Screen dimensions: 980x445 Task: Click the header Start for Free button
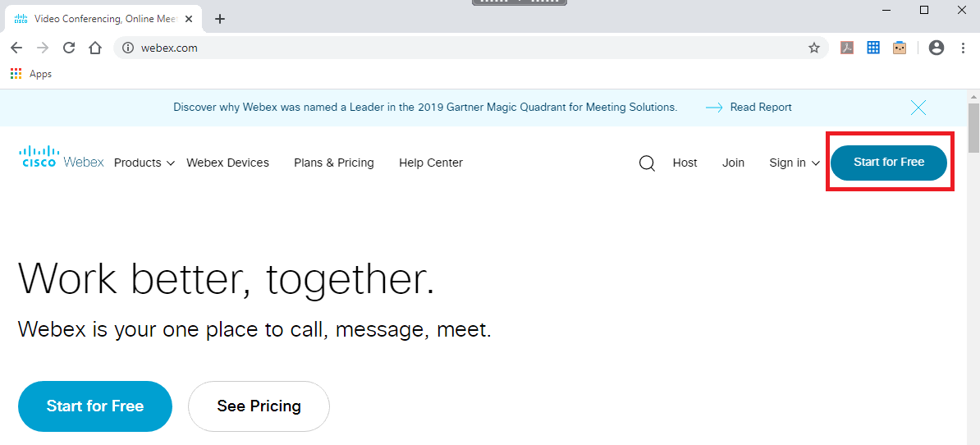(x=889, y=163)
